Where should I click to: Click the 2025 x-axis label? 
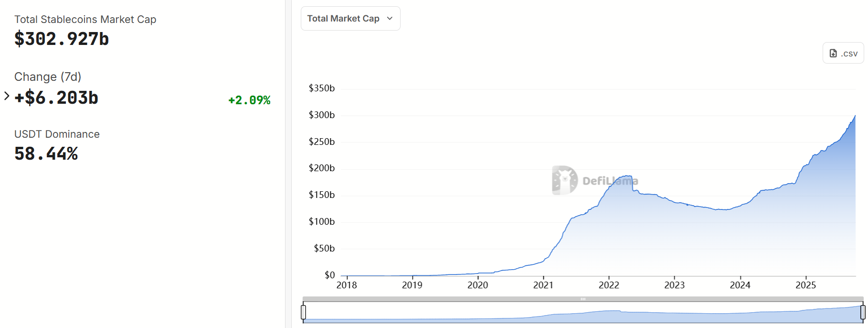pos(805,285)
